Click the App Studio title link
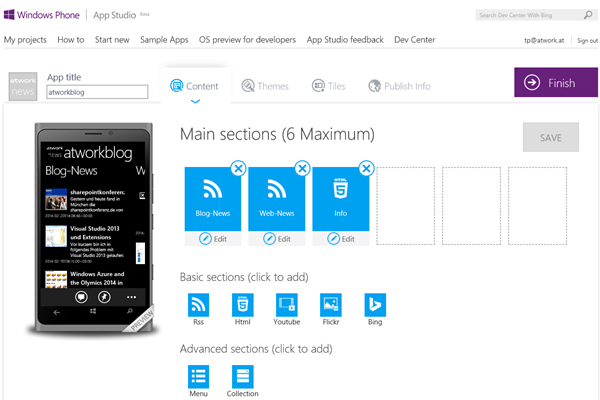Screen dimensions: 600x400 tap(115, 15)
